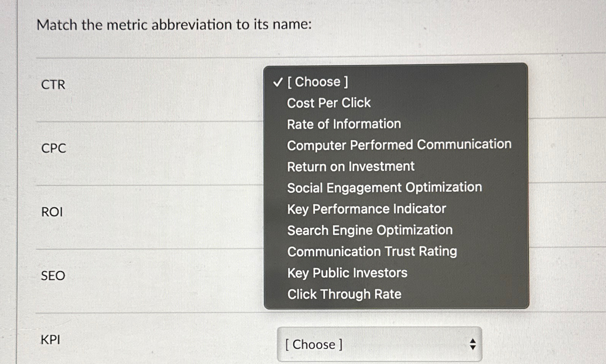Image resolution: width=606 pixels, height=364 pixels.
Task: Pick "Key Performance Indicator" from the dropdown
Action: 366,209
